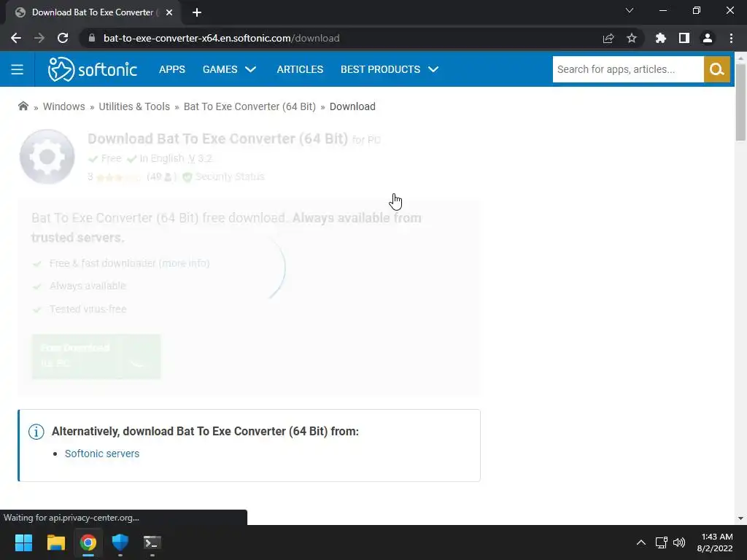This screenshot has width=747, height=560.
Task: Open Windows Security shield in taskbar
Action: [x=120, y=542]
